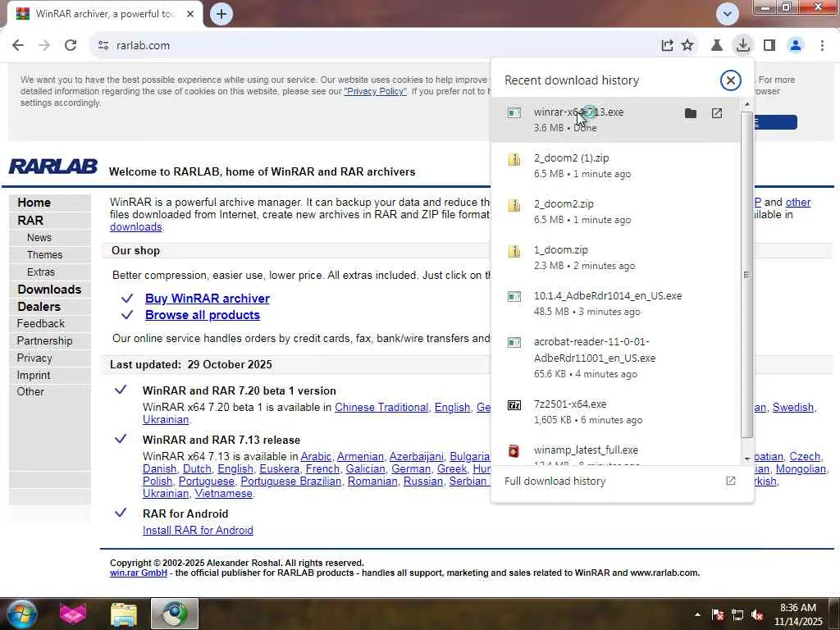Open Privacy in site sidebar
Image resolution: width=840 pixels, height=630 pixels.
(34, 358)
